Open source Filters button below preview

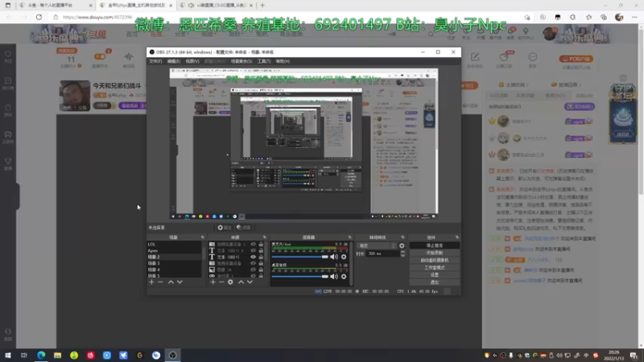click(x=244, y=228)
